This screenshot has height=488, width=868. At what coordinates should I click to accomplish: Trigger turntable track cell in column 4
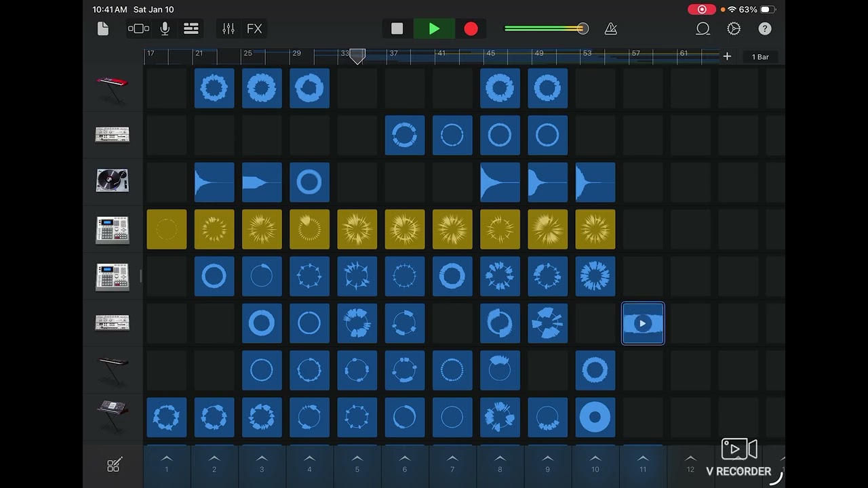tap(309, 182)
